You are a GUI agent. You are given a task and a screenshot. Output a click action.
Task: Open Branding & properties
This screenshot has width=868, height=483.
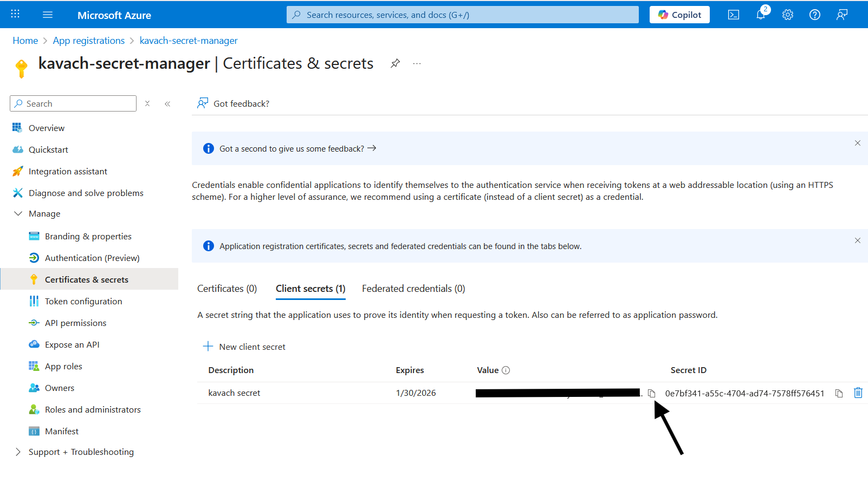point(89,236)
